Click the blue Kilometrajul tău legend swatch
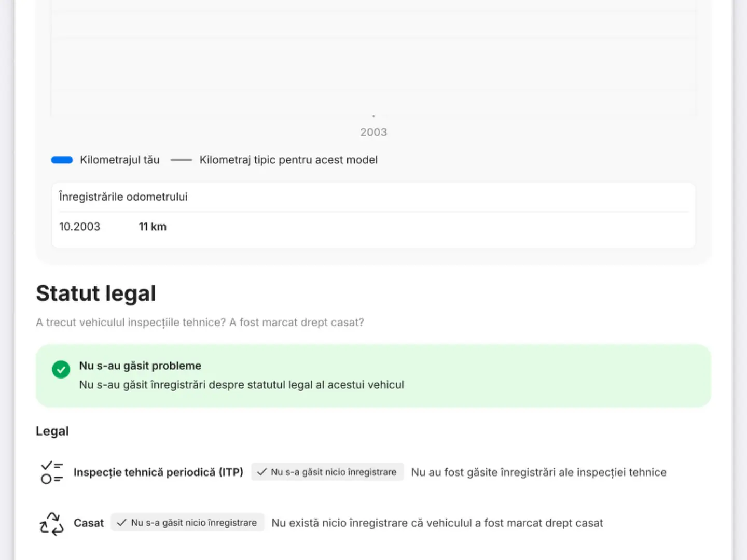This screenshot has height=560, width=747. point(62,160)
